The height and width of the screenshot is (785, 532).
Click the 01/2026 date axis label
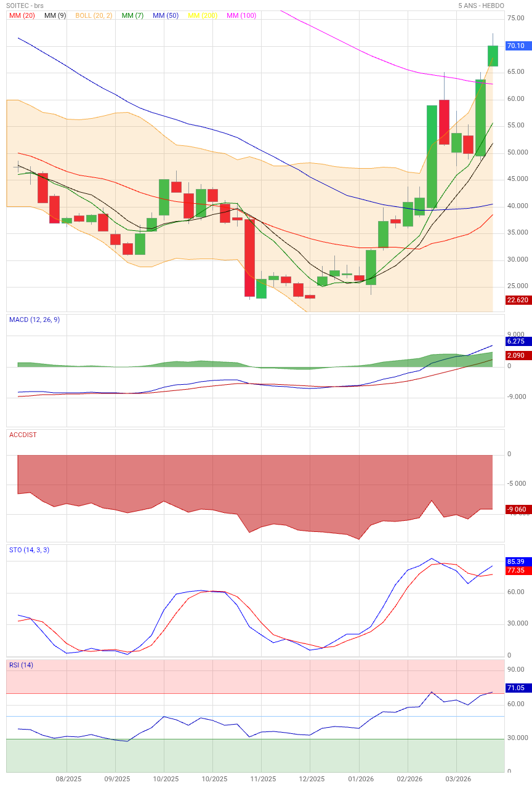360,779
